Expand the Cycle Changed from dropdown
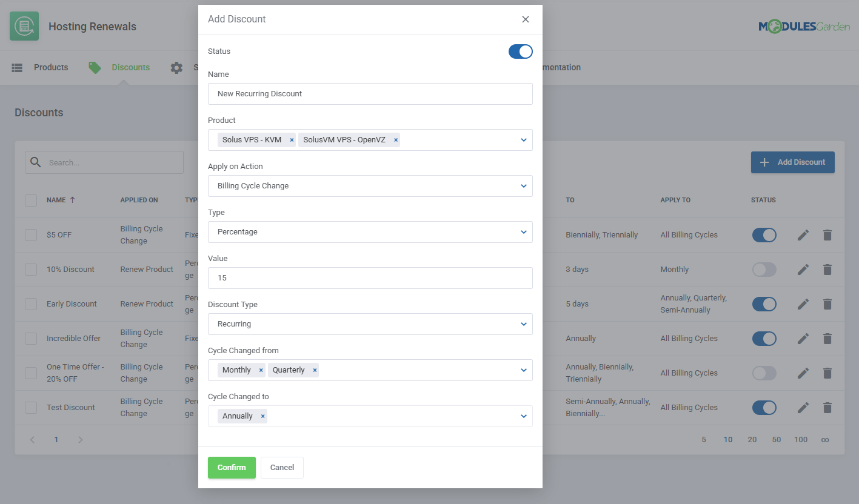 524,370
